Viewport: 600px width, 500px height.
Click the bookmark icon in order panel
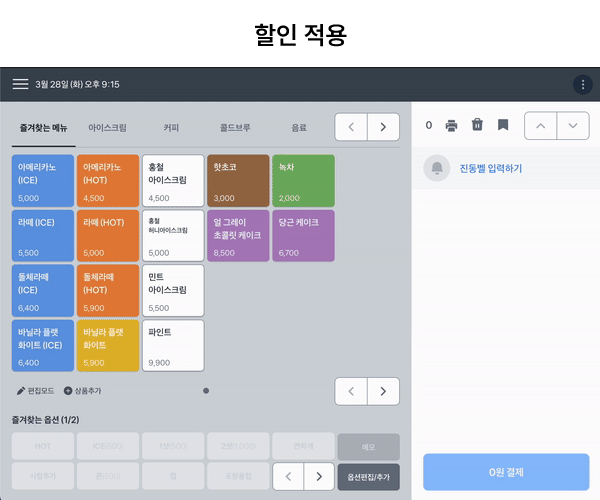[x=503, y=126]
